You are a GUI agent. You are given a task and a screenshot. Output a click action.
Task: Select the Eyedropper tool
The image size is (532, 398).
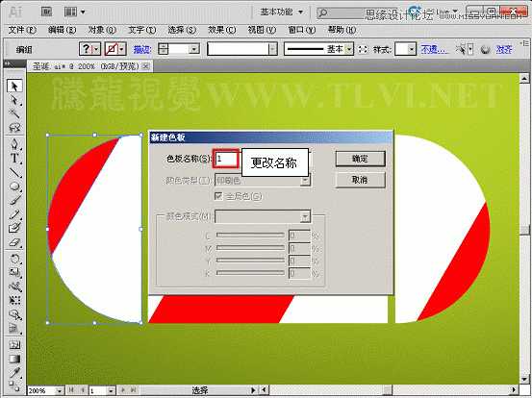click(14, 373)
